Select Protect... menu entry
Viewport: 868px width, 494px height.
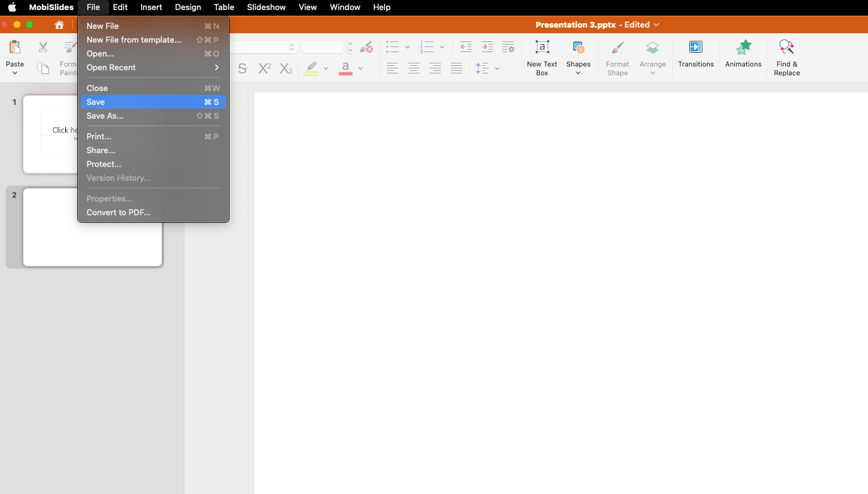click(153, 164)
